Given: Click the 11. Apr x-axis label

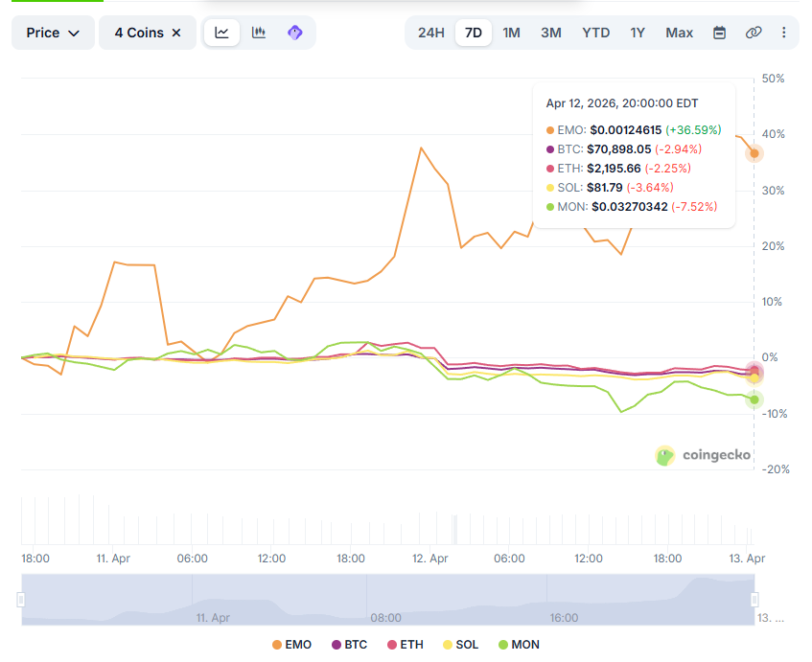Looking at the screenshot, I should tap(113, 559).
